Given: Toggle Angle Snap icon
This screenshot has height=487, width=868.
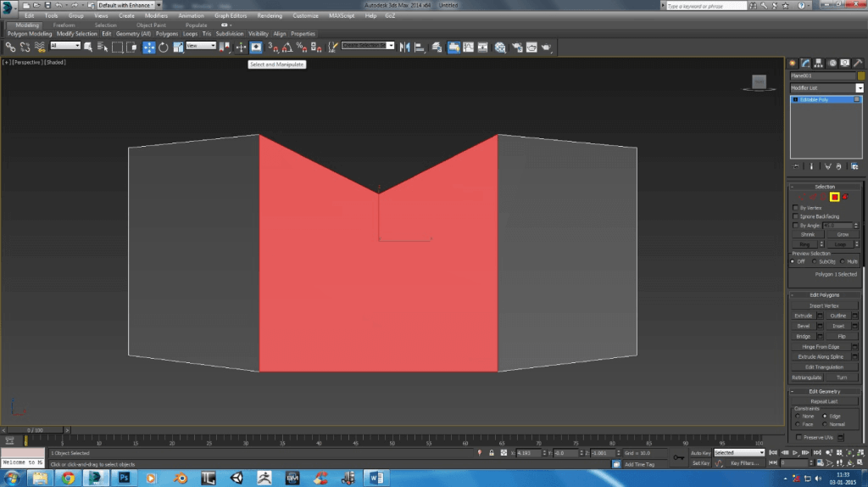Looking at the screenshot, I should click(x=287, y=48).
